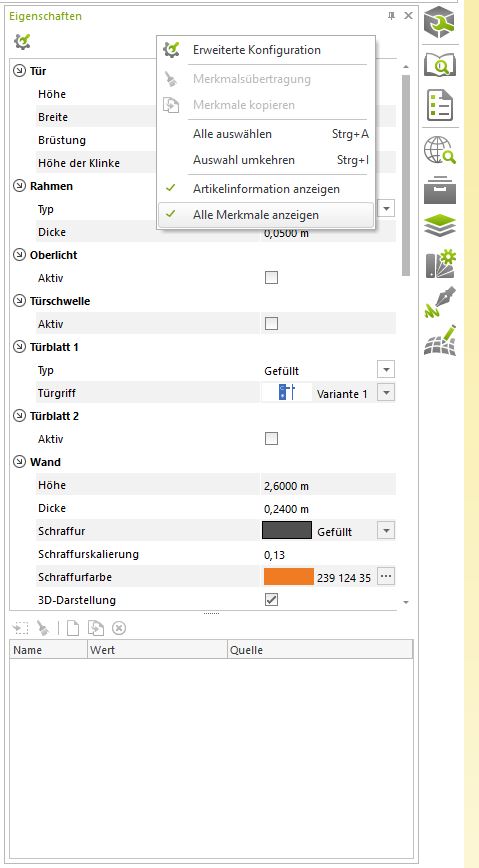The width and height of the screenshot is (479, 868).
Task: Open the green layers sidebar icon
Action: (x=440, y=226)
